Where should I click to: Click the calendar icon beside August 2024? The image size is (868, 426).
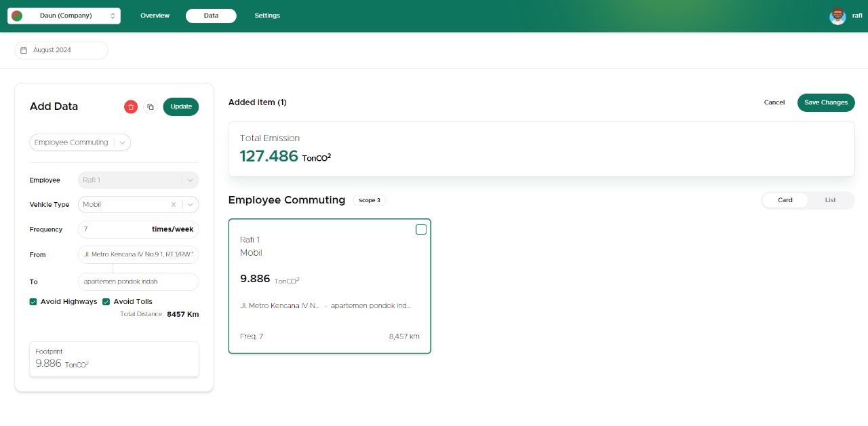(24, 50)
